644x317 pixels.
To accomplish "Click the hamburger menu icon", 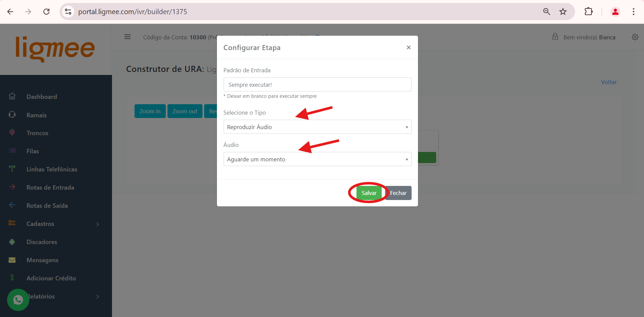I will 127,37.
